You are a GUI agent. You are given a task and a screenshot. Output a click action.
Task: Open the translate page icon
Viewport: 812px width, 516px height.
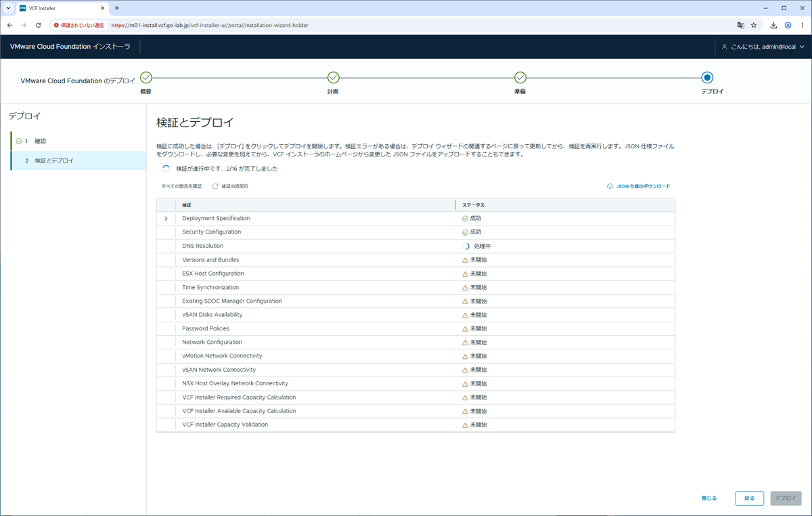[741, 25]
